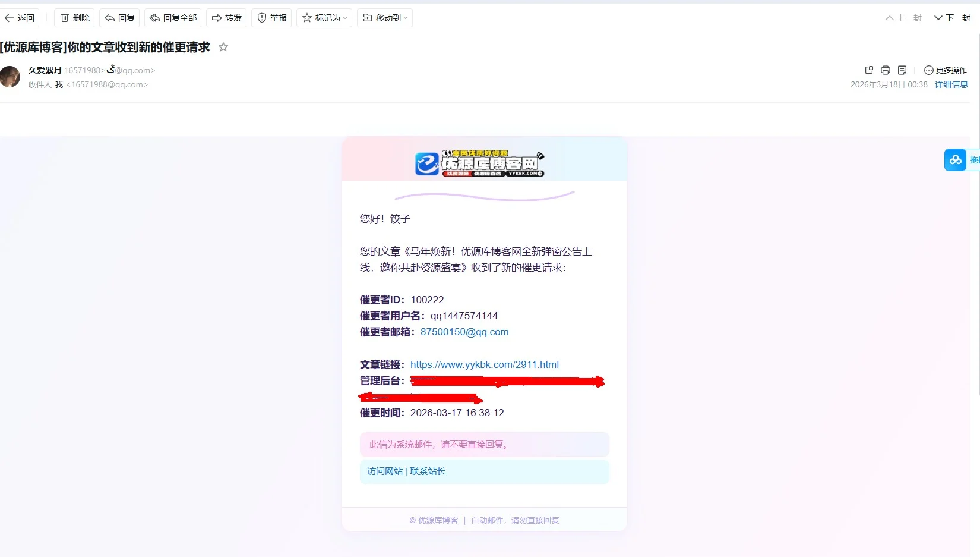
Task: Select the 删除 (delete) trash icon
Action: [x=65, y=18]
